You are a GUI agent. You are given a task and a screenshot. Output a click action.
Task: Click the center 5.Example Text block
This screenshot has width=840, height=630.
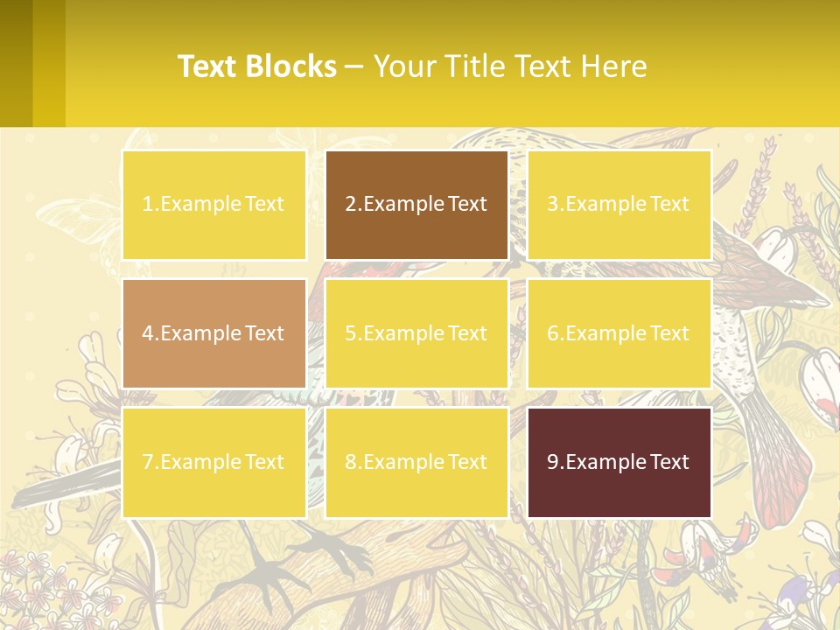point(416,333)
